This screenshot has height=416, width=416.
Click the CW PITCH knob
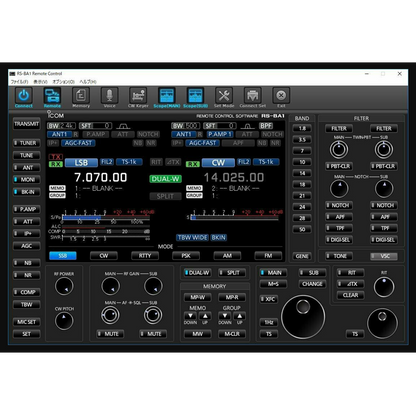coord(64,321)
